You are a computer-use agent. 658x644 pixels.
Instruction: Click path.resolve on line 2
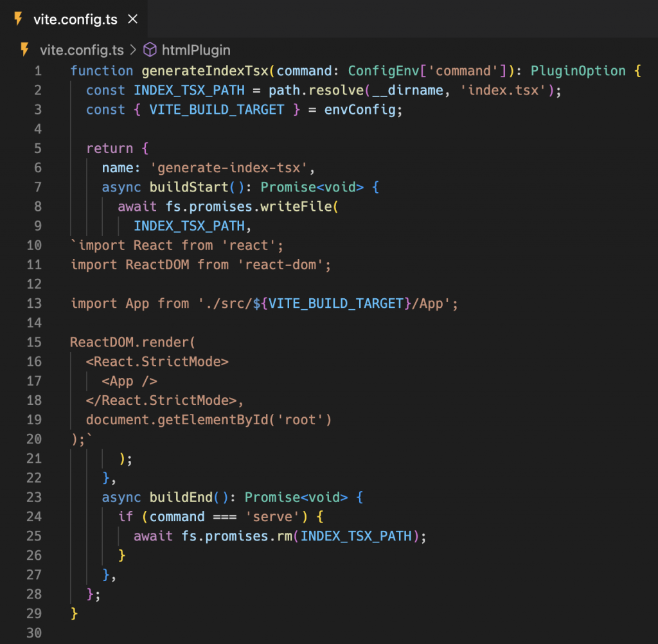click(x=316, y=90)
